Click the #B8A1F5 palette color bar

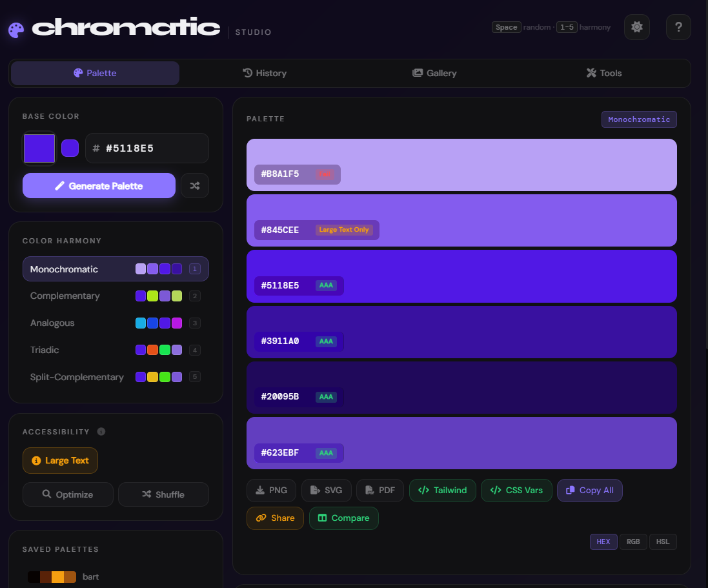coord(461,165)
